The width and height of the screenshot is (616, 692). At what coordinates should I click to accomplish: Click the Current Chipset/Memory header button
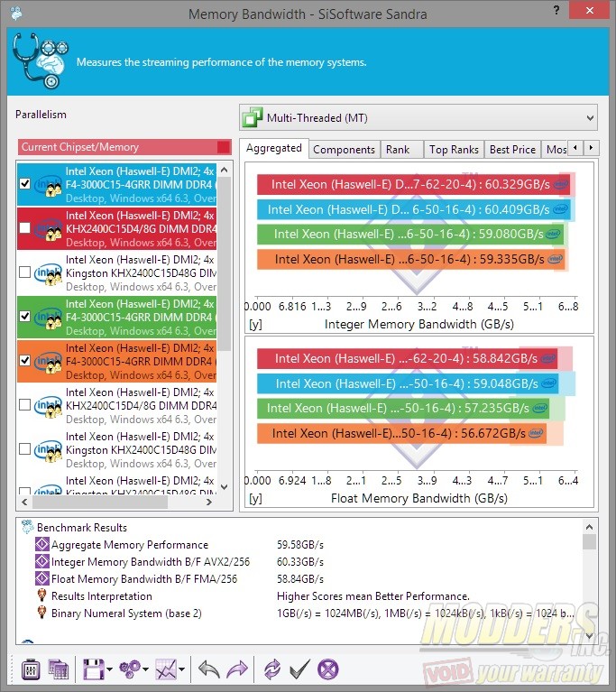click(124, 147)
